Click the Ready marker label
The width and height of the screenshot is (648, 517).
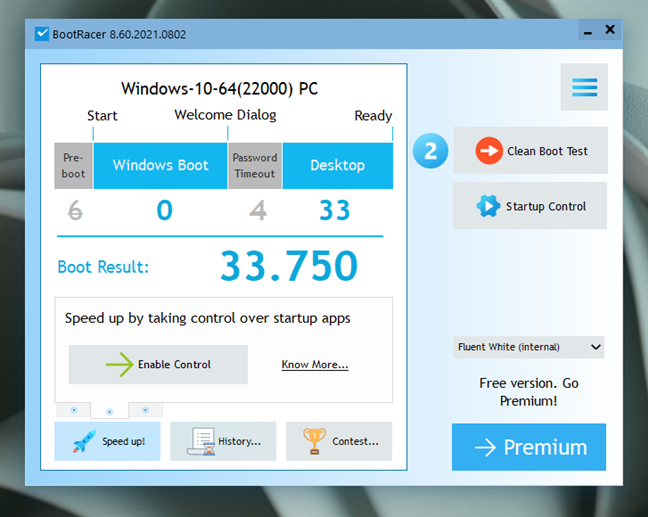[373, 116]
